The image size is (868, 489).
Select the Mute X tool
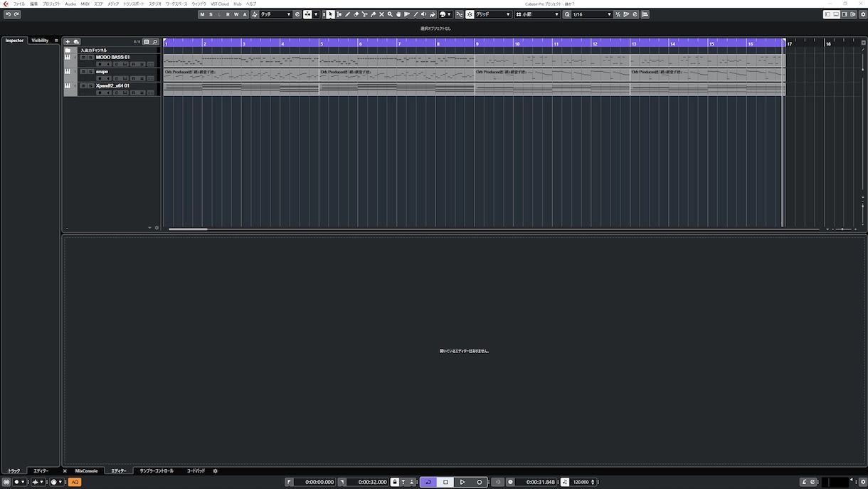381,14
